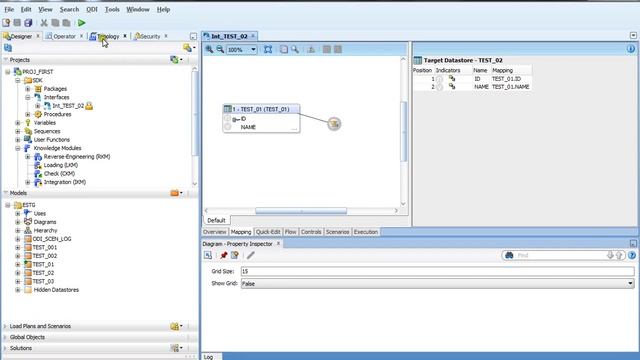
Task: Zoom out on the mapping diagram
Action: 220,49
